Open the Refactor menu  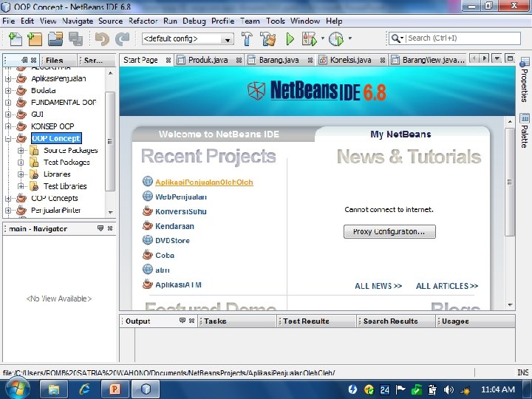tap(143, 21)
